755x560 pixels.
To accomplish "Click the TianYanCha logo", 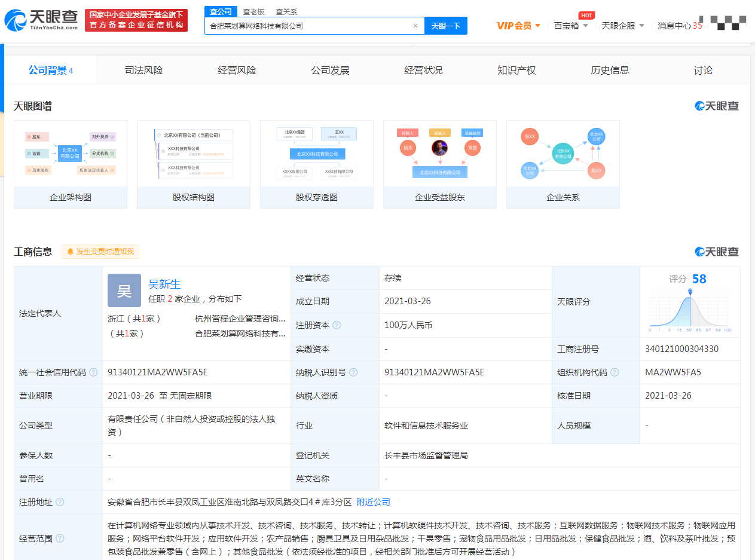I will 41,20.
